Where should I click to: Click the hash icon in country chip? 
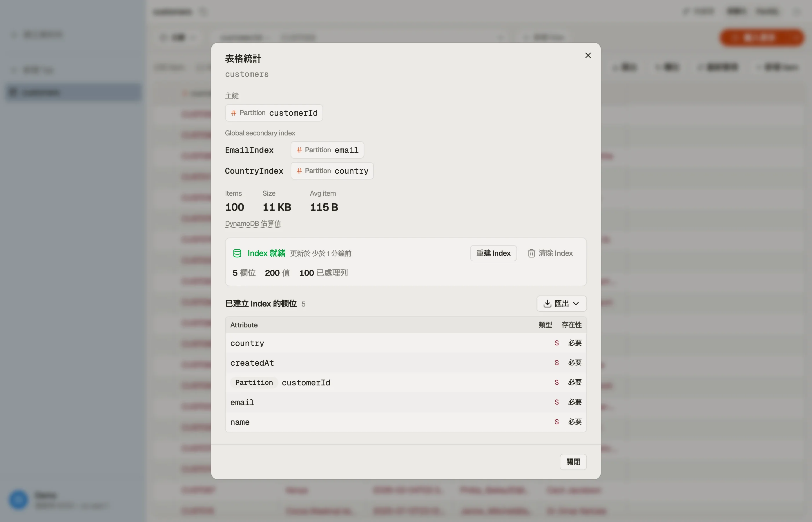(x=299, y=171)
